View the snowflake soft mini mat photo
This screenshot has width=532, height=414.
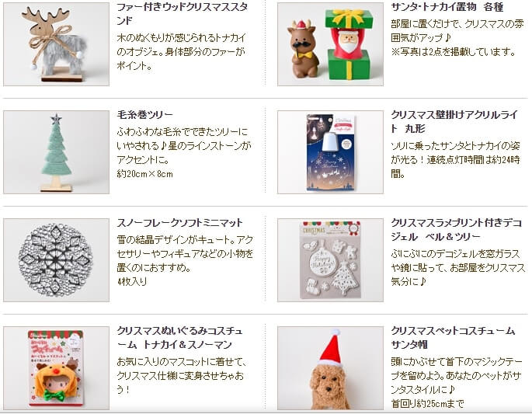[57, 260]
